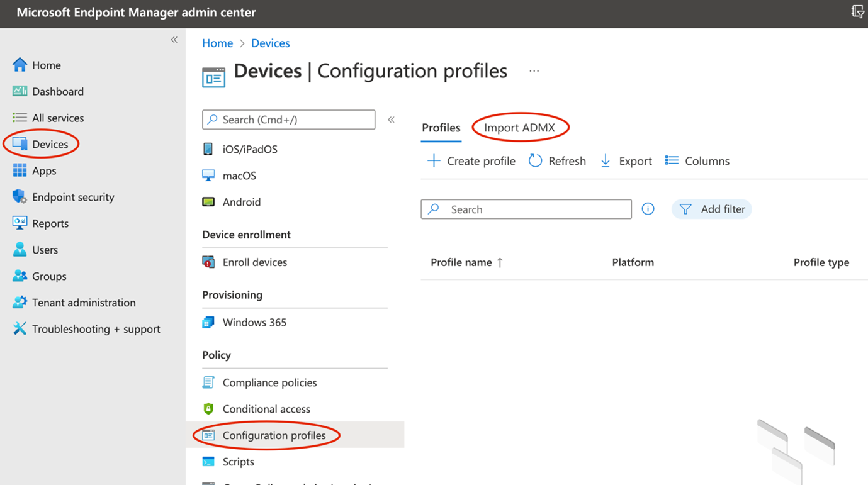Sort by Profile name column

466,262
